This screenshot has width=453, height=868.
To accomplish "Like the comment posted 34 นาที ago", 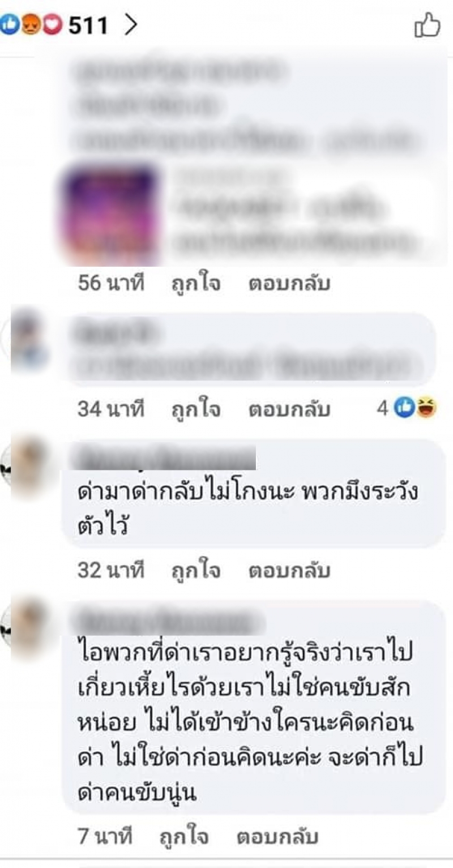I will pos(196,409).
